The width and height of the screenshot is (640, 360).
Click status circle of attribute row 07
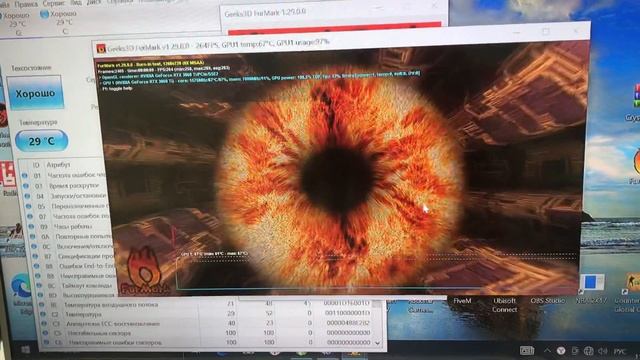(x=30, y=216)
